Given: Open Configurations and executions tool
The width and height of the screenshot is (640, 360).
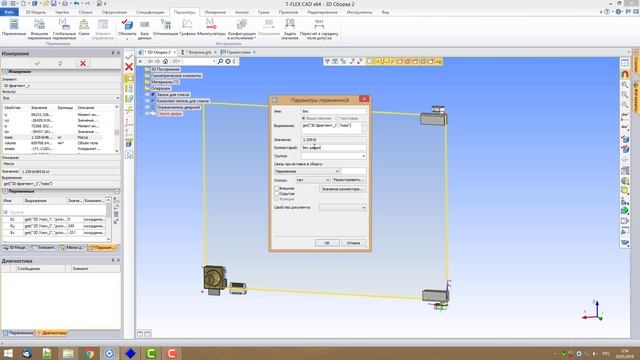Looking at the screenshot, I should pos(242,29).
